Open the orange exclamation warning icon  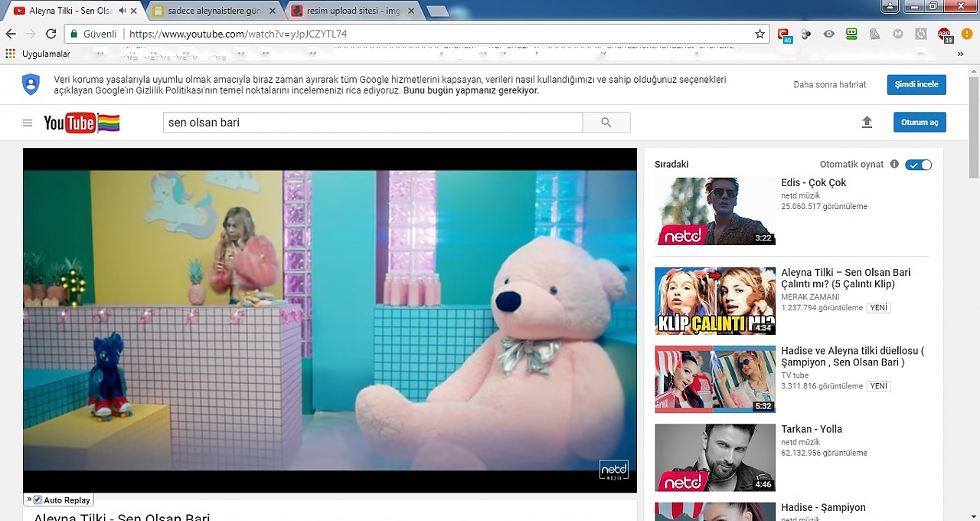(x=965, y=34)
